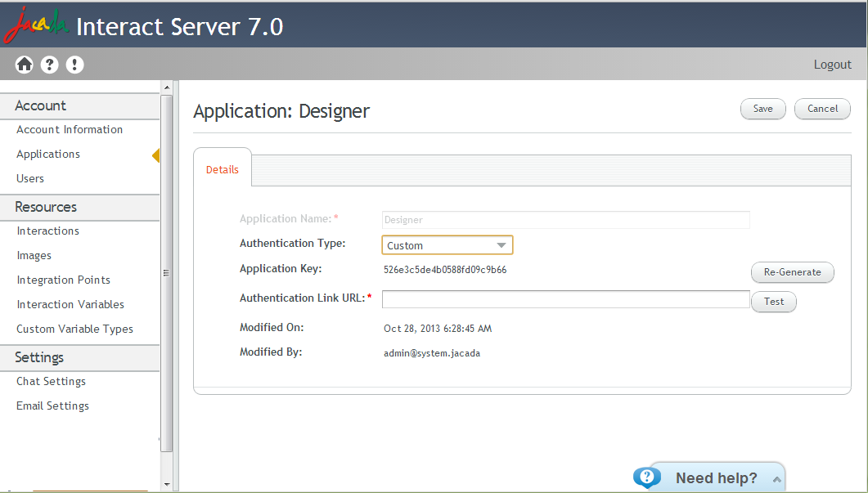Navigate to Interactions

coord(48,231)
